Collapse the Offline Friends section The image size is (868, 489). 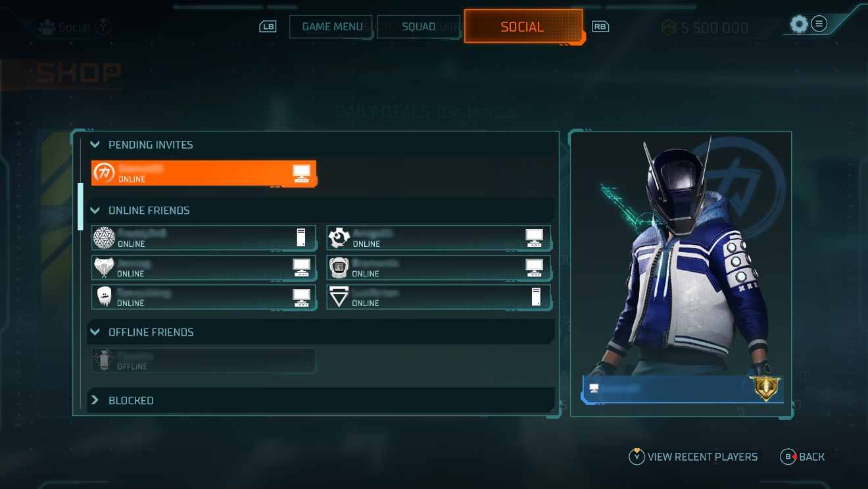coord(95,332)
